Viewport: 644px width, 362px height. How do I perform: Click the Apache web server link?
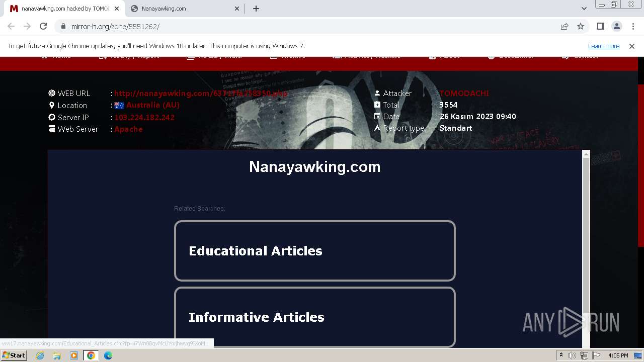[x=128, y=129]
